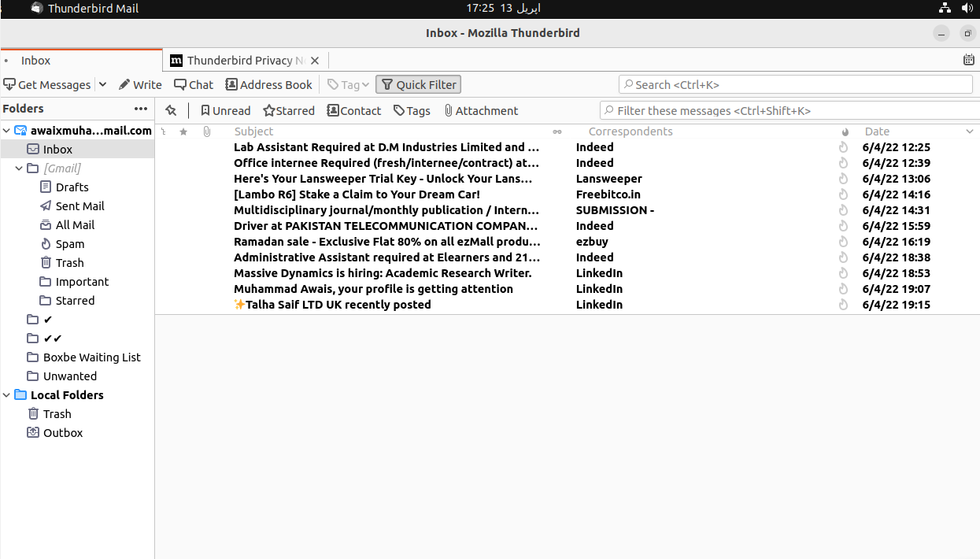Screen dimensions: 980x559
Task: Open the Gmail Trash folder
Action: [69, 263]
